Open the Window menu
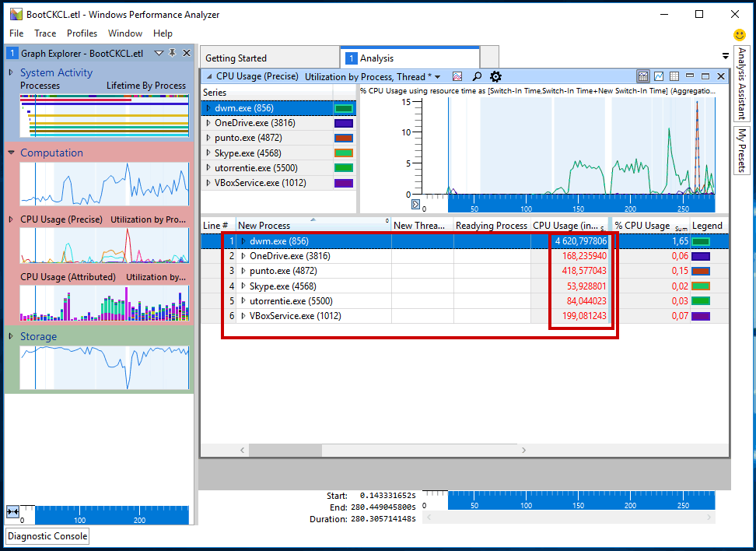The height and width of the screenshot is (551, 756). click(x=125, y=33)
